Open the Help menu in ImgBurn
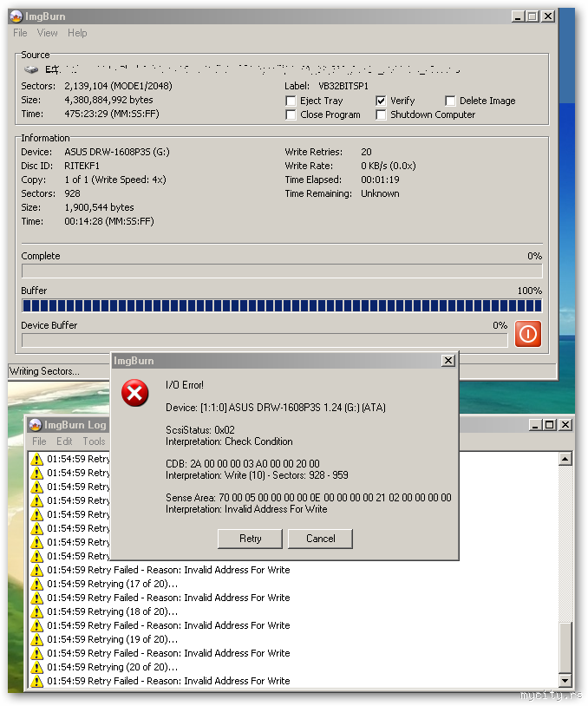 coord(77,33)
